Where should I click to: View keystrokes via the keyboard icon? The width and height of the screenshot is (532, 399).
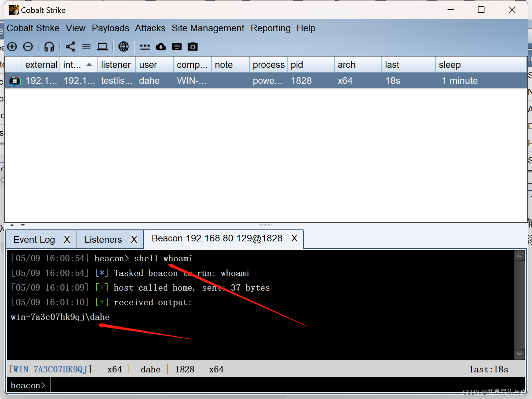point(177,47)
